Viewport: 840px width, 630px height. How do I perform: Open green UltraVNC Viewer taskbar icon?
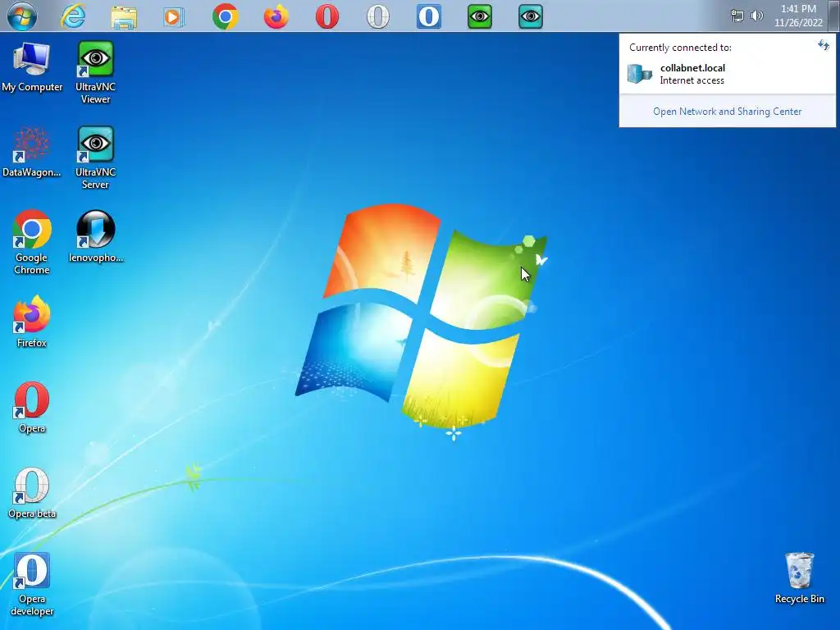pos(479,16)
